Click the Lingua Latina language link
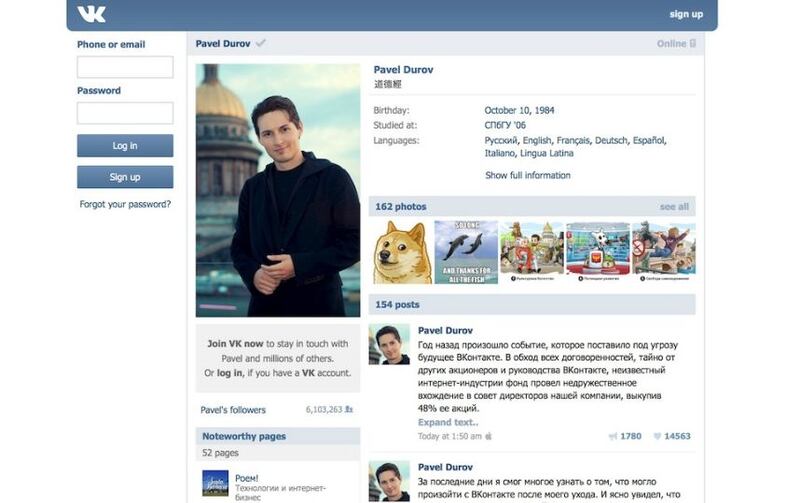 tap(547, 153)
